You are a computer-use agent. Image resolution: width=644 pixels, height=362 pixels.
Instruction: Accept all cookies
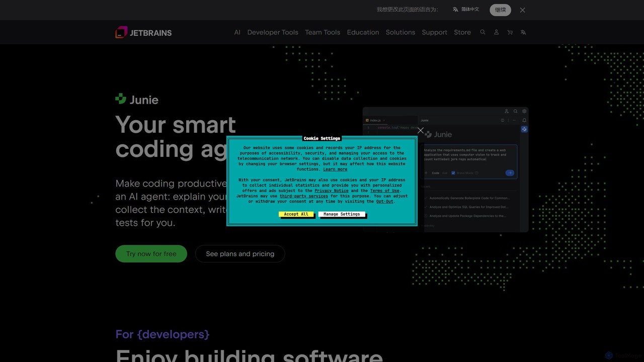point(296,214)
